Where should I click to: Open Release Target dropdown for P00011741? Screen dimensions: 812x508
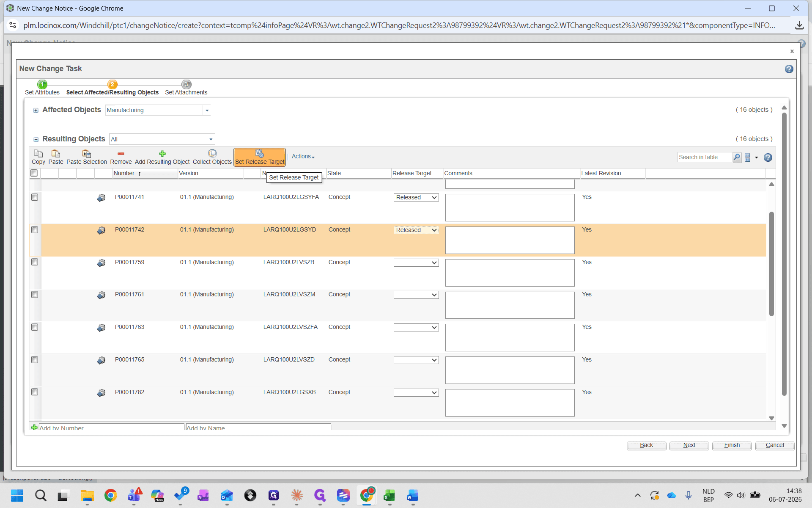(x=416, y=198)
